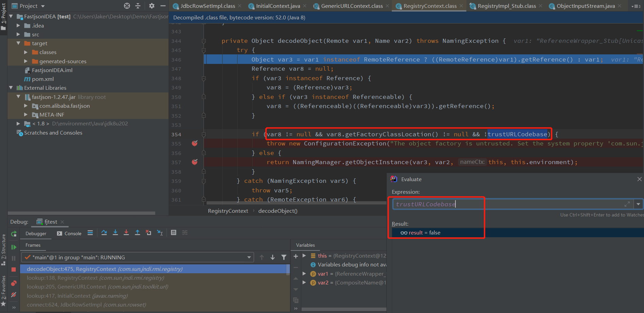The image size is (644, 313).
Task: Resume program with the green play icon
Action: pyautogui.click(x=14, y=247)
